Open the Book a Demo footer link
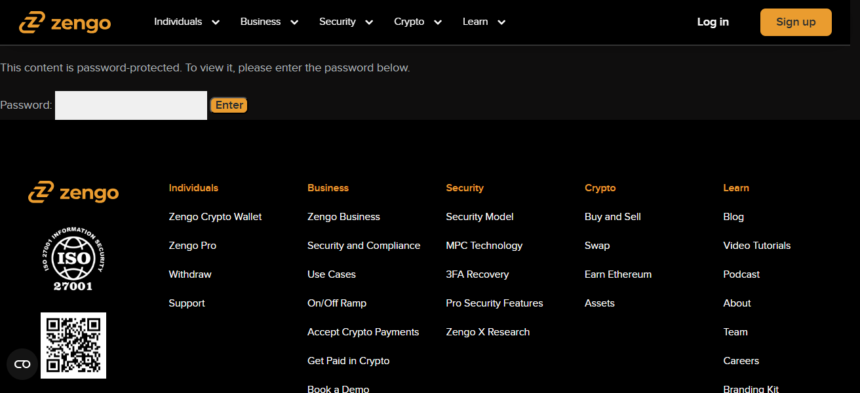This screenshot has width=860, height=393. 338,389
